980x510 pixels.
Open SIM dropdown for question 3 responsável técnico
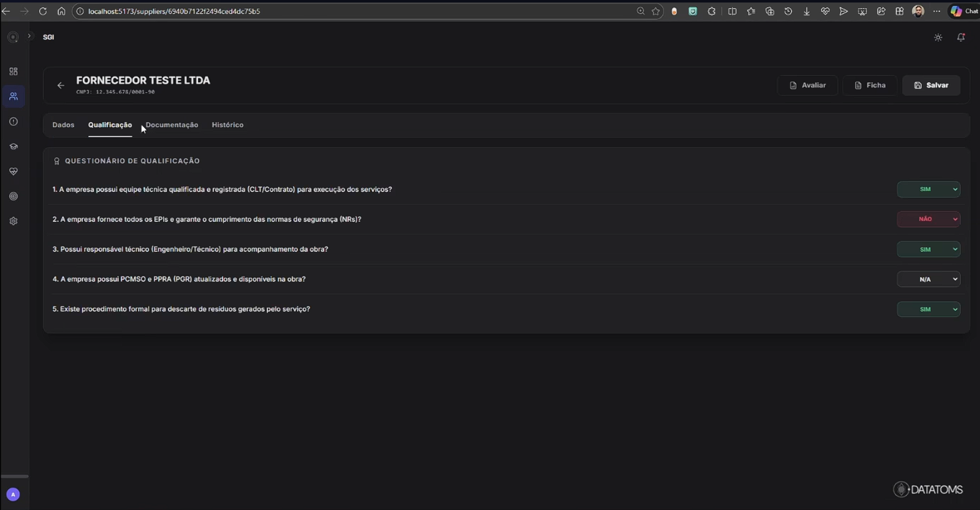coord(928,249)
